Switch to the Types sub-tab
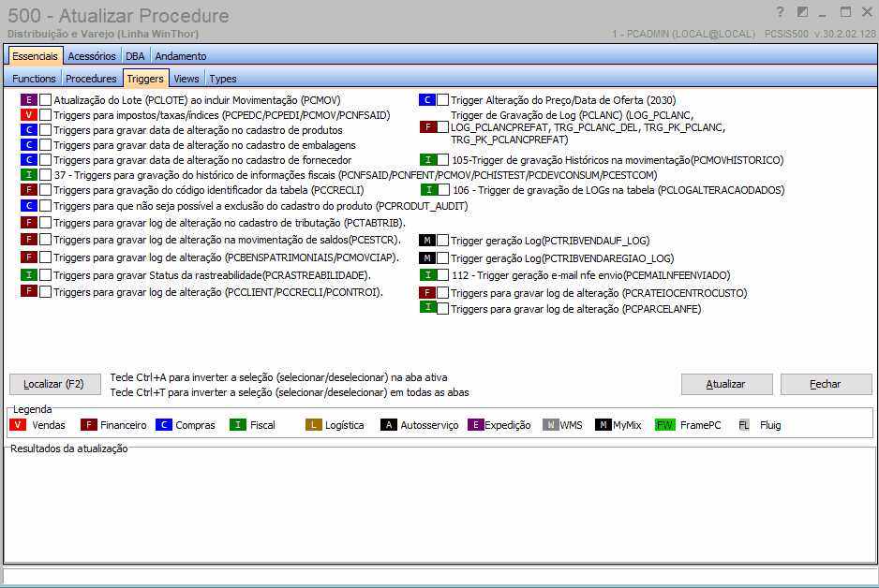The width and height of the screenshot is (879, 588). tap(223, 79)
